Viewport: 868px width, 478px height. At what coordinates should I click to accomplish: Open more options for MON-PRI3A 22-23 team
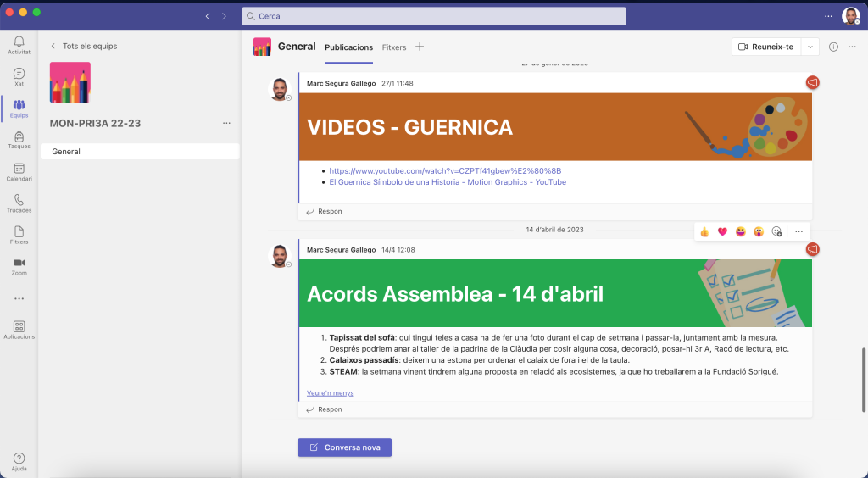226,123
